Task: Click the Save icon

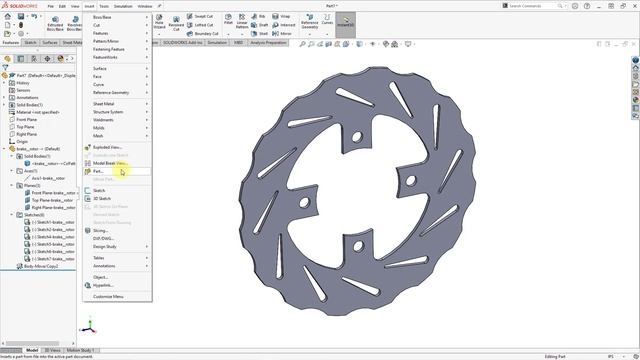Action: pos(21,16)
